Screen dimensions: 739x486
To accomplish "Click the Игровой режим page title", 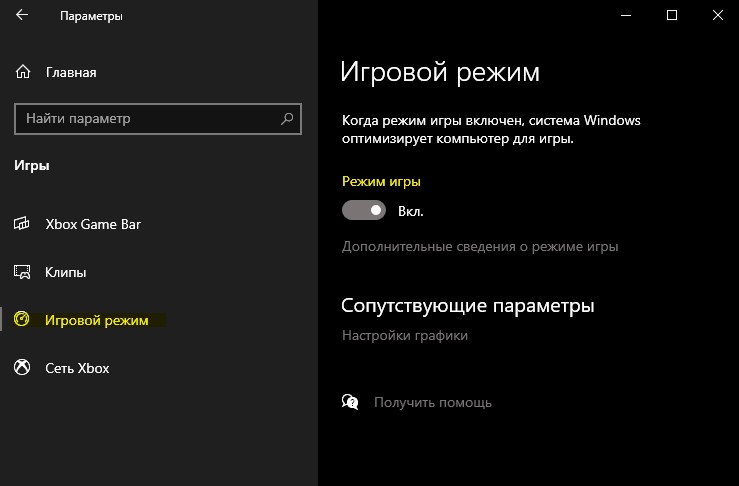I will 440,72.
